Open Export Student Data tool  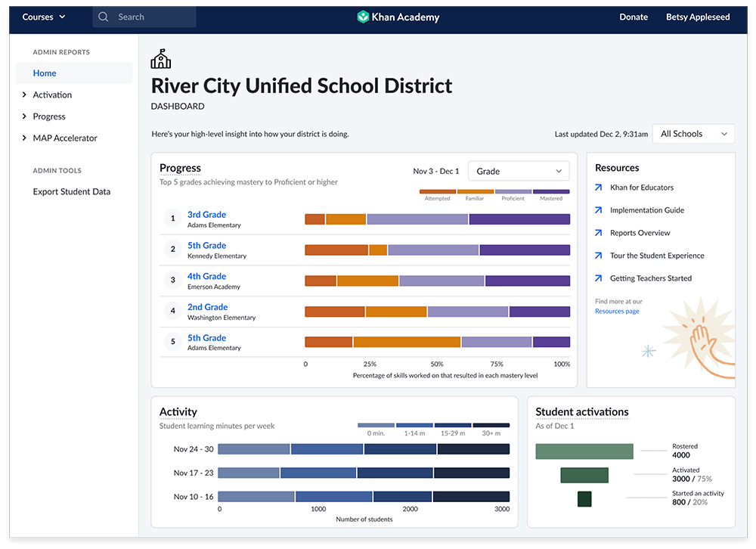(x=72, y=192)
